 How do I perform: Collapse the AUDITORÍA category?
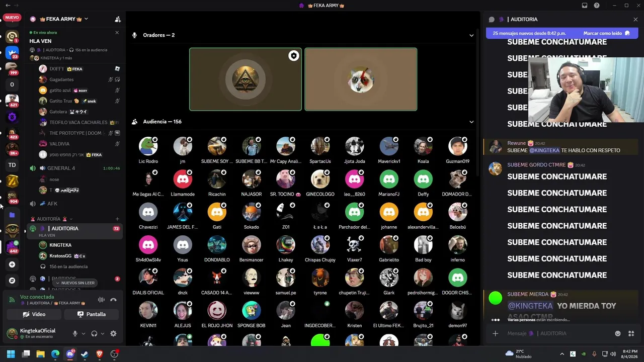pyautogui.click(x=52, y=219)
